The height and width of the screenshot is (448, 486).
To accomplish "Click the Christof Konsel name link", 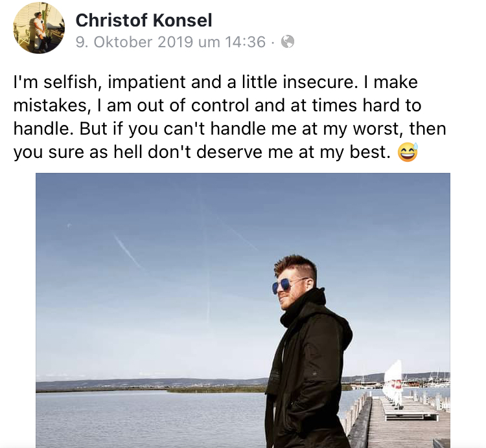I will (x=144, y=21).
